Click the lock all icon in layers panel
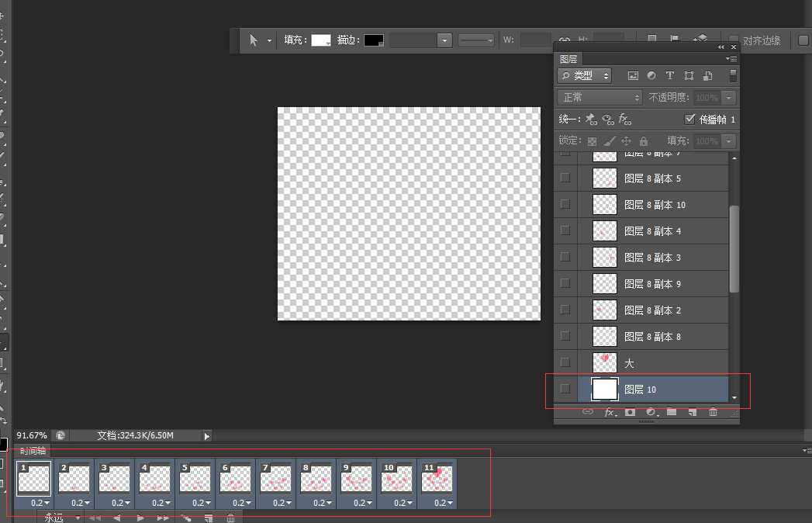This screenshot has height=523, width=812. click(x=643, y=141)
